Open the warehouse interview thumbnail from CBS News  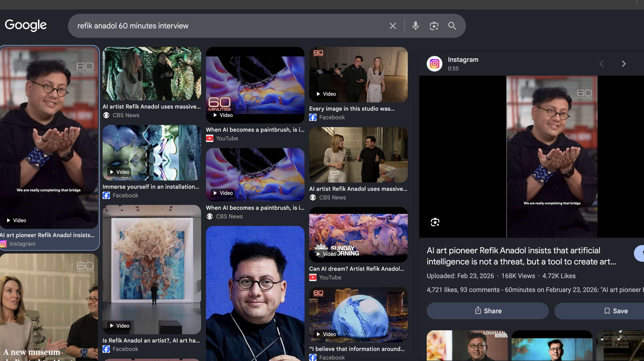(x=358, y=155)
